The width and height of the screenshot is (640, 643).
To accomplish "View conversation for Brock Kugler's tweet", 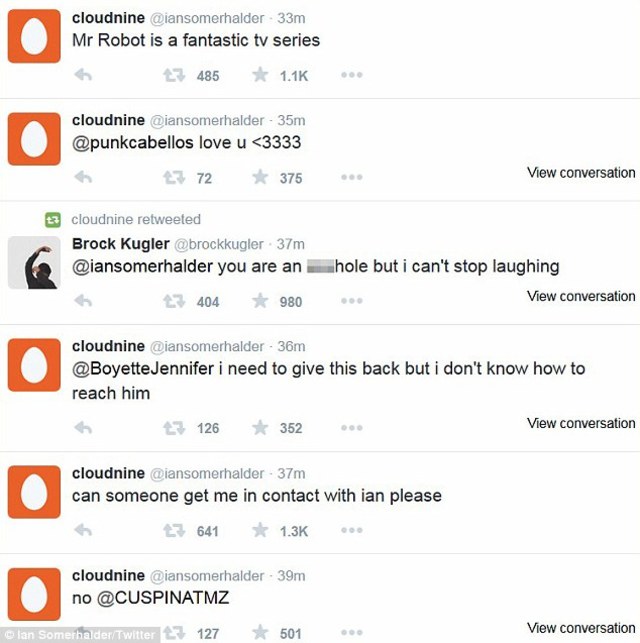I will (x=581, y=296).
